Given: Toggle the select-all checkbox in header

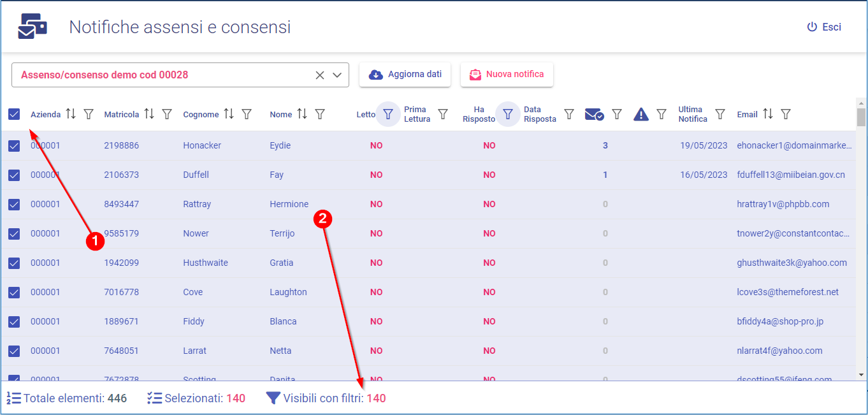Looking at the screenshot, I should (14, 114).
